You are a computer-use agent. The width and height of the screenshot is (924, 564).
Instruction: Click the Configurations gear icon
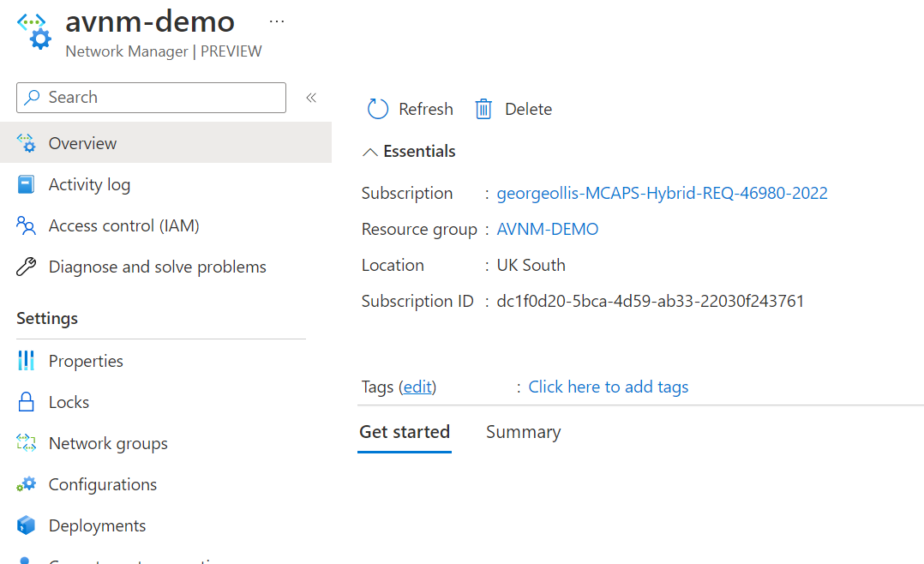tap(27, 484)
